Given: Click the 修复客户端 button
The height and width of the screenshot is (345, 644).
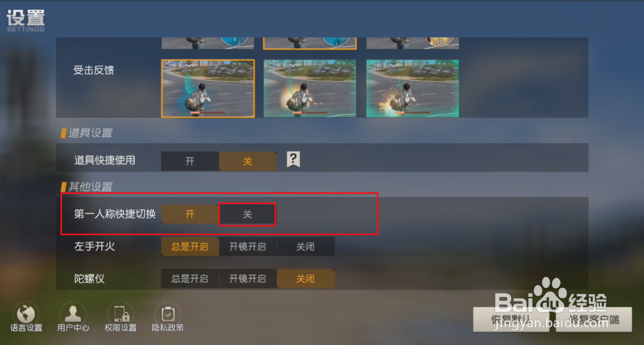Looking at the screenshot, I should click(594, 320).
